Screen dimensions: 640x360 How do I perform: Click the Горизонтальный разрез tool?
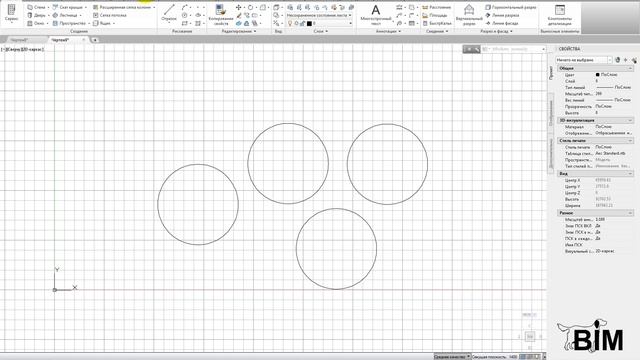(511, 7)
